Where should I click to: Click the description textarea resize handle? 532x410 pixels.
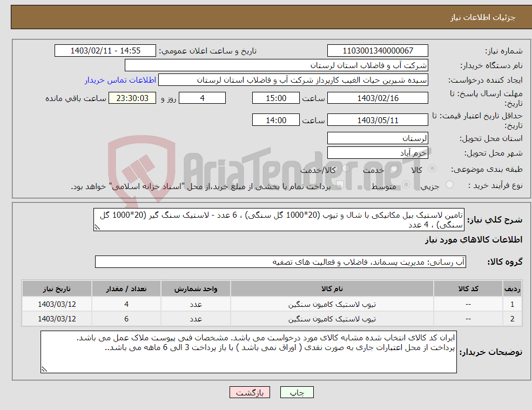[x=97, y=227]
